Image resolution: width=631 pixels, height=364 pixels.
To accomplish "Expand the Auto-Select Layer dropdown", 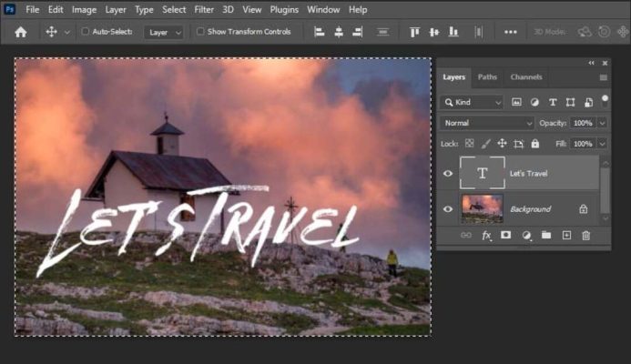I will (165, 32).
